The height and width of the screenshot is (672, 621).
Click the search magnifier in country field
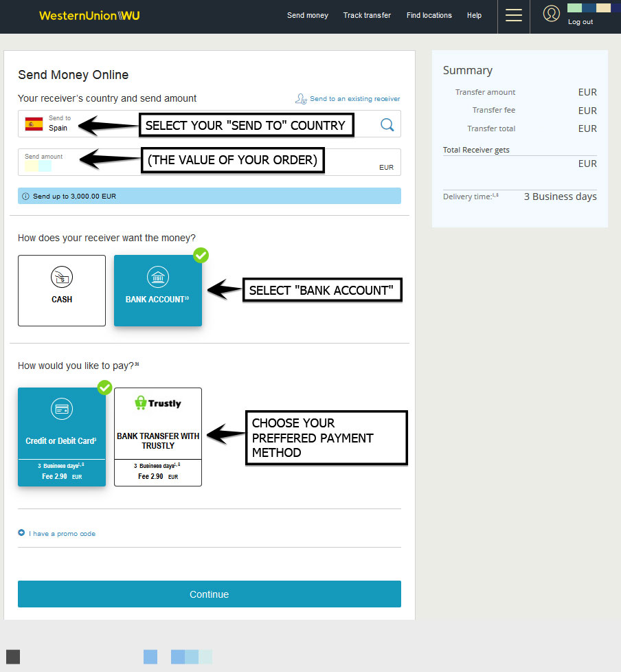point(387,124)
